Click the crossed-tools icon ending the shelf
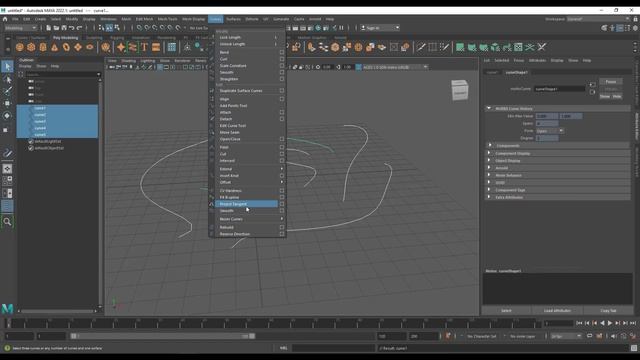 (541, 47)
